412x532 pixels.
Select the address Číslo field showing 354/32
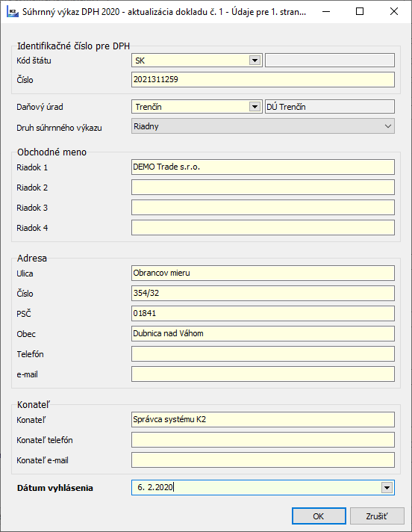263,293
